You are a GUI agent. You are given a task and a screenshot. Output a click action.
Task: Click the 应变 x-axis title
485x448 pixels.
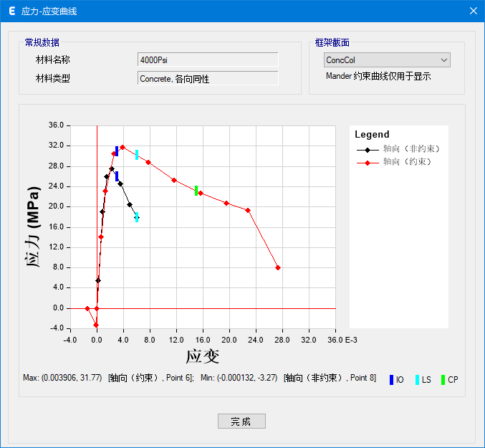point(202,356)
